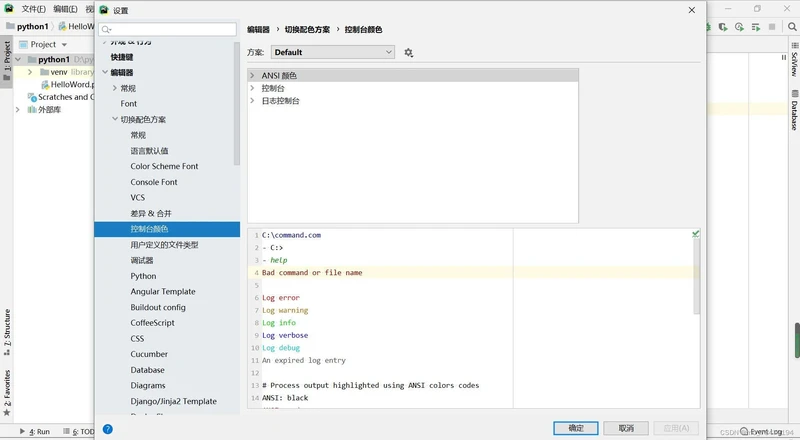The width and height of the screenshot is (800, 440).
Task: Collapse the 切换配色方案 section
Action: [115, 119]
